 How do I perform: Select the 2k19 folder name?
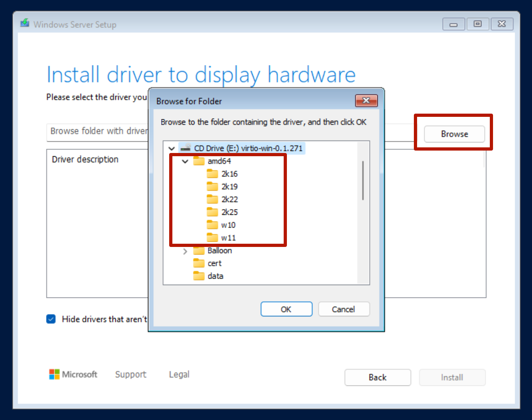coord(229,187)
